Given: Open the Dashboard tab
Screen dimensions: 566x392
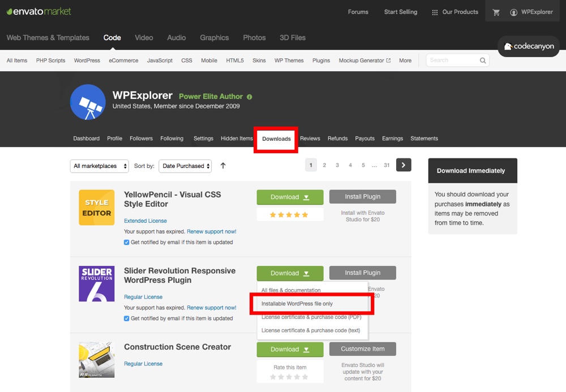Looking at the screenshot, I should point(86,139).
